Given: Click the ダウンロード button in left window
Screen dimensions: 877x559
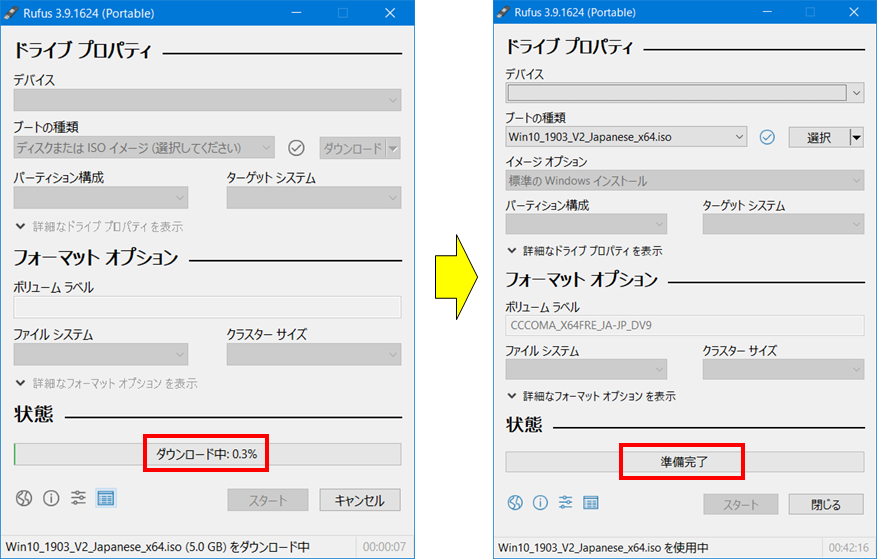Looking at the screenshot, I should click(353, 148).
